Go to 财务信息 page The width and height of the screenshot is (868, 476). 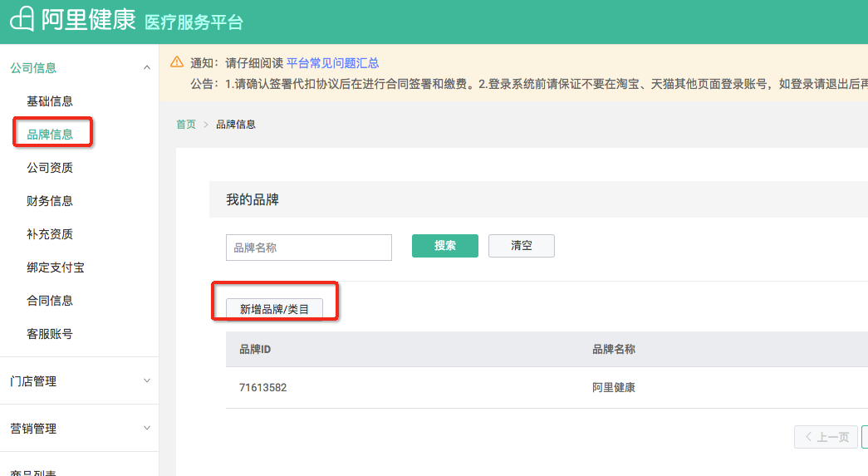(x=50, y=201)
